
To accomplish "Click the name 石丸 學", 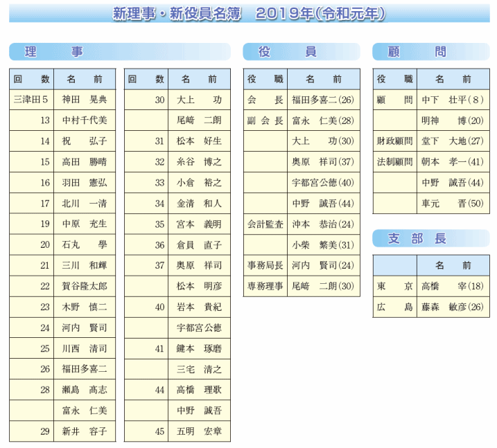I will [85, 244].
